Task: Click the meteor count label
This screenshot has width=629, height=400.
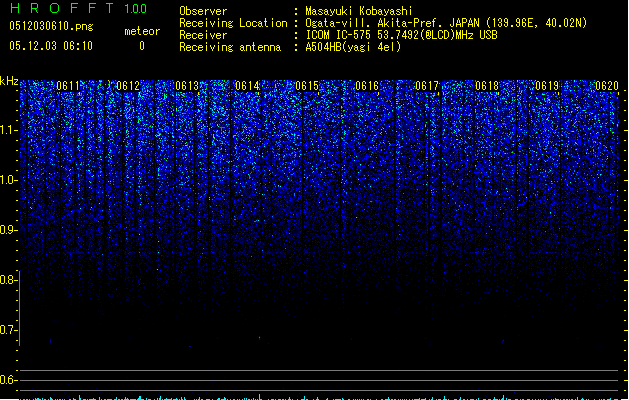Action: click(142, 31)
